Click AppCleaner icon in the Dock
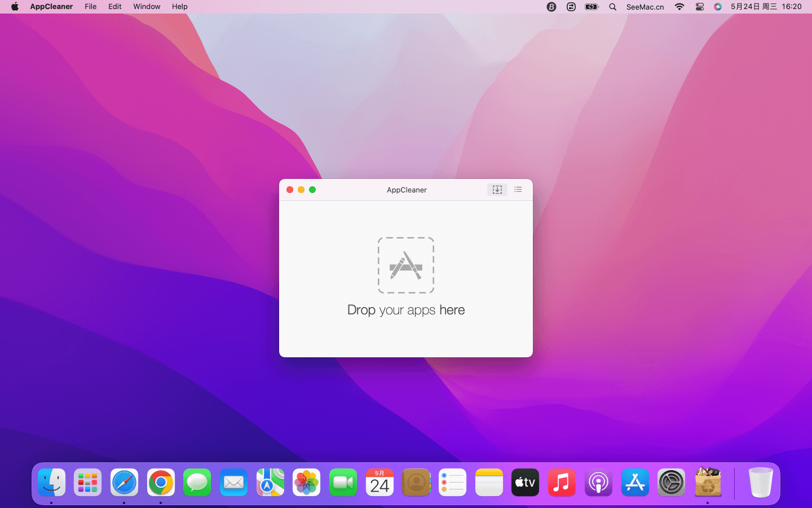This screenshot has height=508, width=812. tap(708, 481)
